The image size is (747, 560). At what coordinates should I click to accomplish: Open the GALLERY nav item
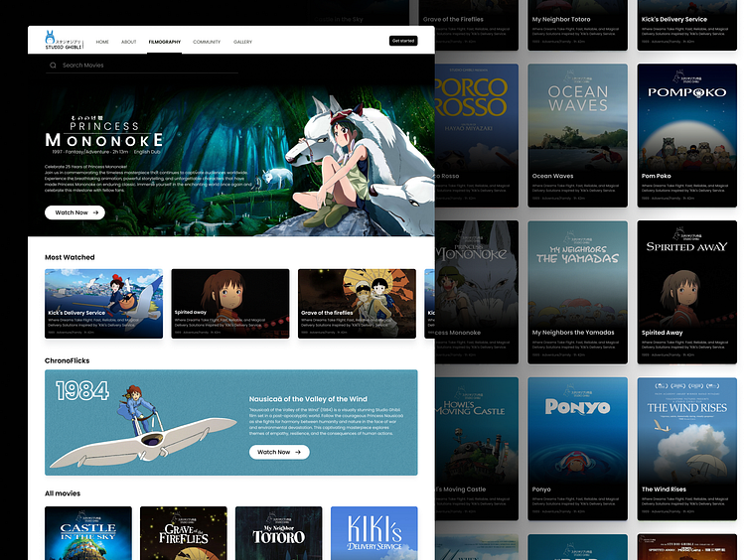point(242,42)
